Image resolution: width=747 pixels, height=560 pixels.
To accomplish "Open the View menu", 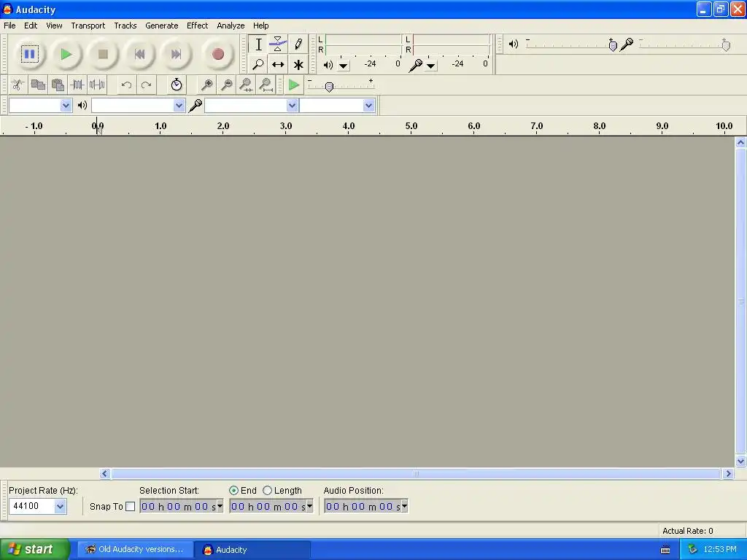I will coord(54,26).
